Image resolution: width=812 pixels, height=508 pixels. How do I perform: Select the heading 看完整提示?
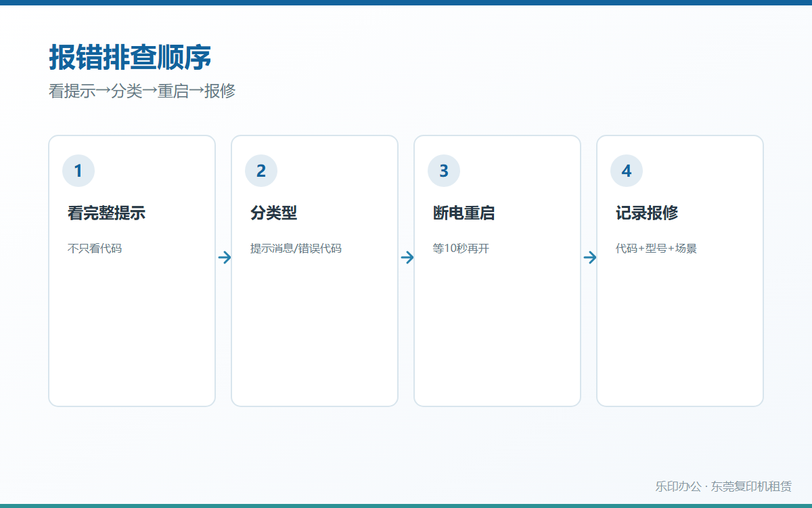tap(106, 213)
